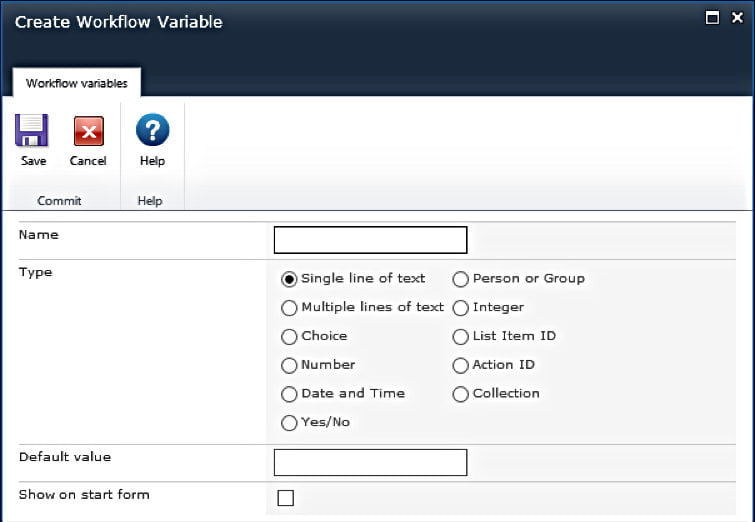Select the Integer variable type
Image resolution: width=755 pixels, height=522 pixels.
coord(460,308)
